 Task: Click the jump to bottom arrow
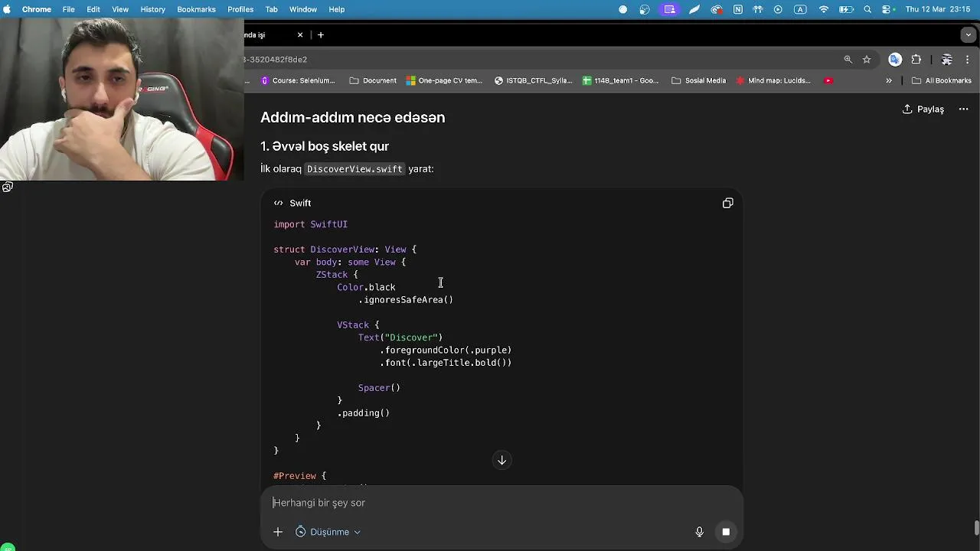[x=501, y=460]
